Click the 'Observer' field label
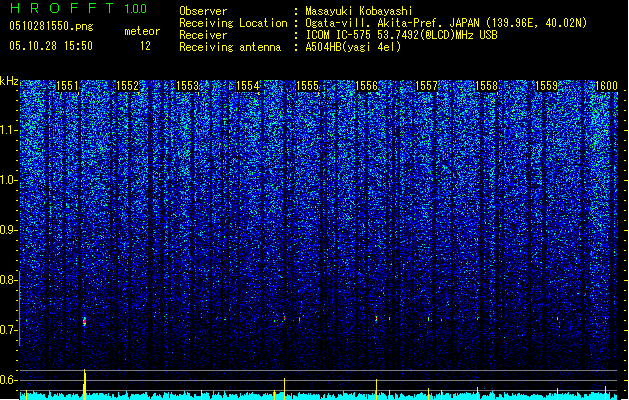Screen dimensions: 629x400 pos(203,11)
